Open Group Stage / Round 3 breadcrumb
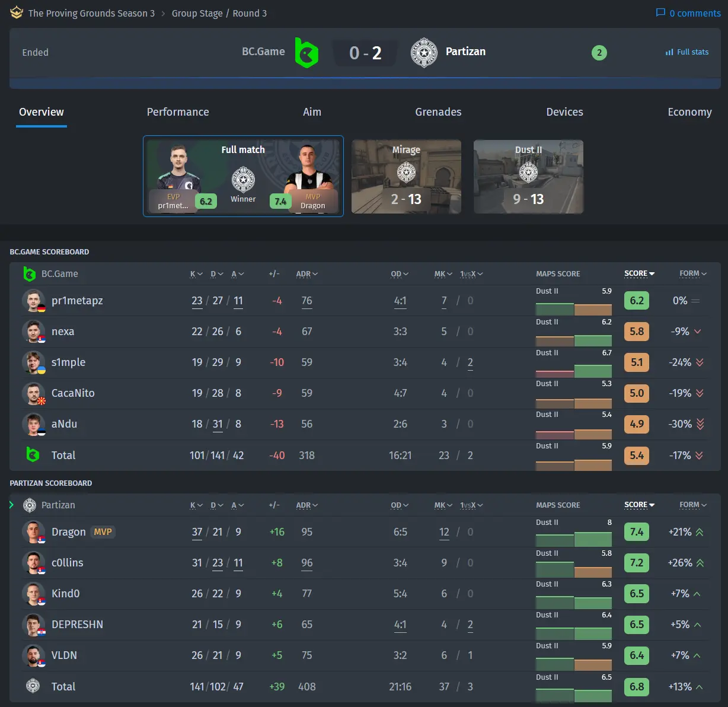Screen dimensions: 728x707 (x=219, y=13)
